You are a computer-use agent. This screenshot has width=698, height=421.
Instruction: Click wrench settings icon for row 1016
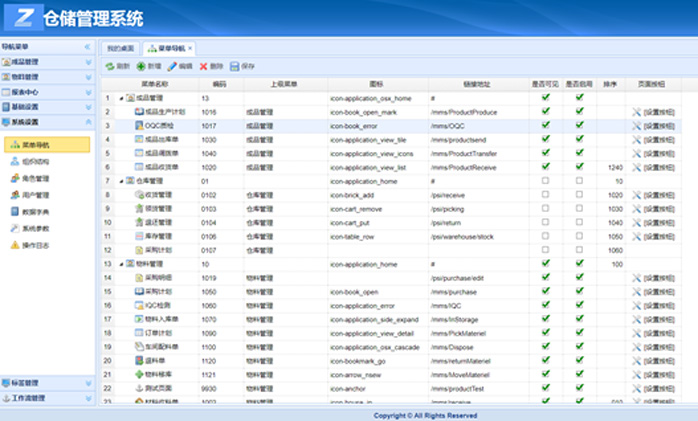(637, 112)
